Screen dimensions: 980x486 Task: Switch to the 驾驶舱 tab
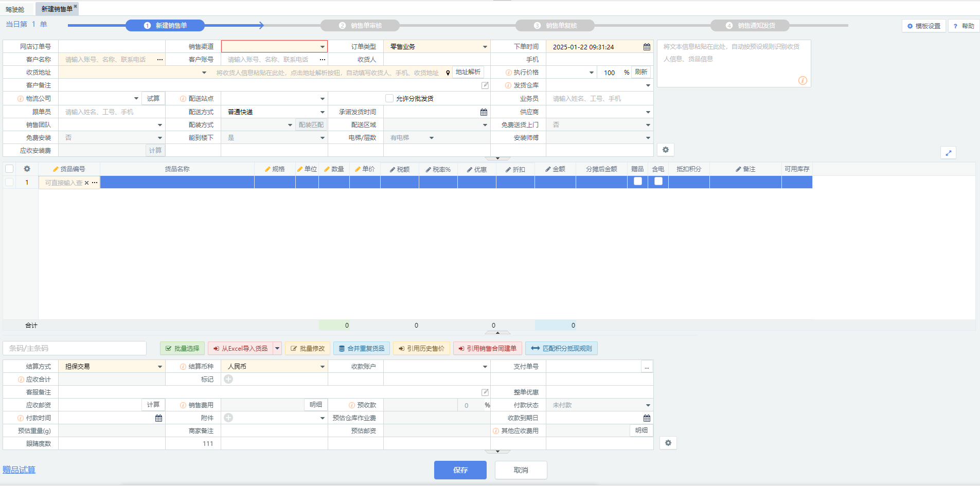click(x=15, y=9)
